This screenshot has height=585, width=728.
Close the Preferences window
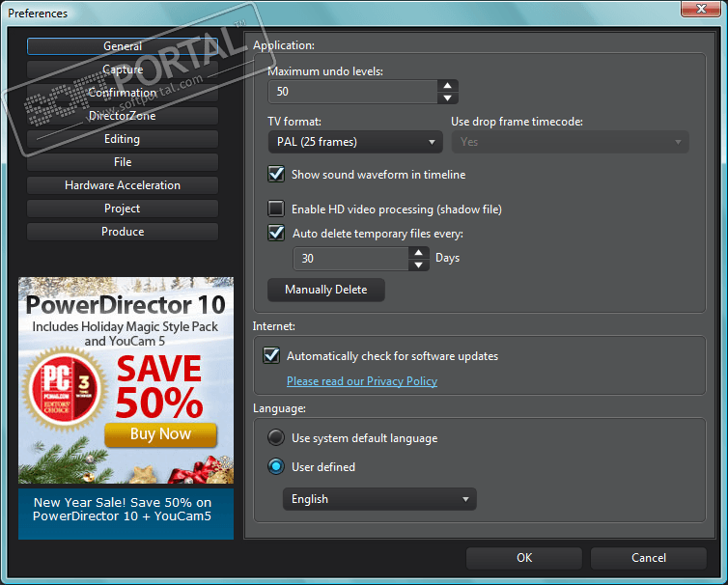click(x=701, y=9)
